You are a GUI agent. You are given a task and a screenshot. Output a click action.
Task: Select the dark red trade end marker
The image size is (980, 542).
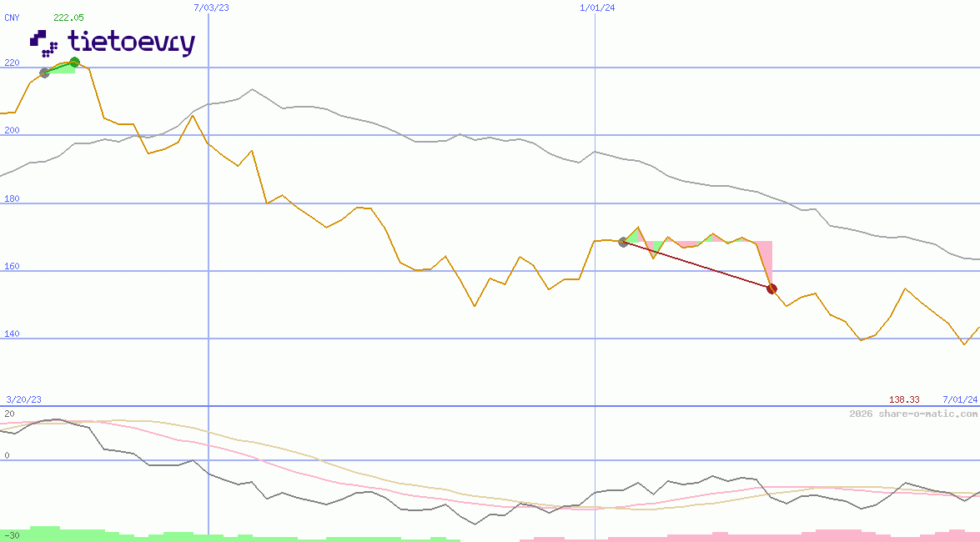pos(771,289)
